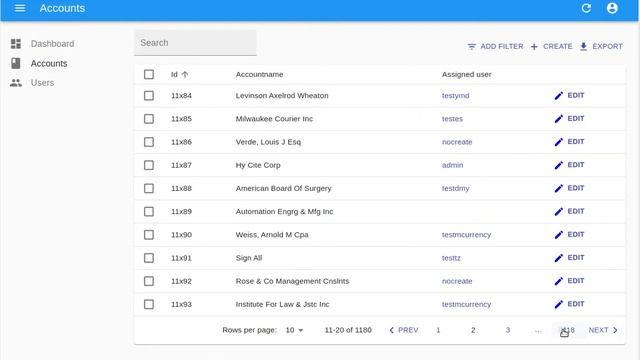
Task: Click the EDIT label for Sign All
Action: point(576,258)
